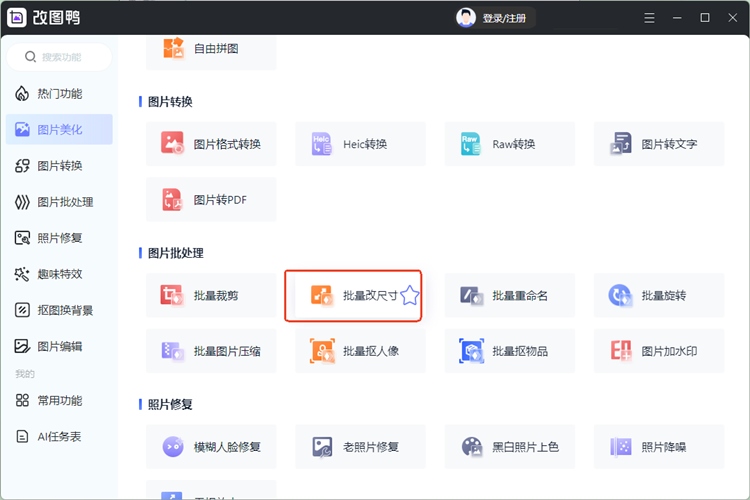
Task: Open 批量旋转 batch rotate tool
Action: 659,295
